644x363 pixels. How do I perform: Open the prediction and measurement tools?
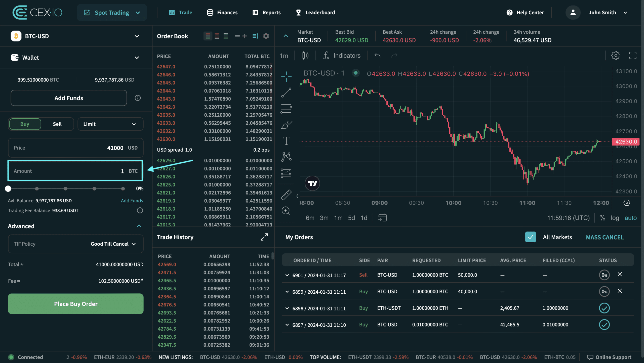pyautogui.click(x=286, y=173)
